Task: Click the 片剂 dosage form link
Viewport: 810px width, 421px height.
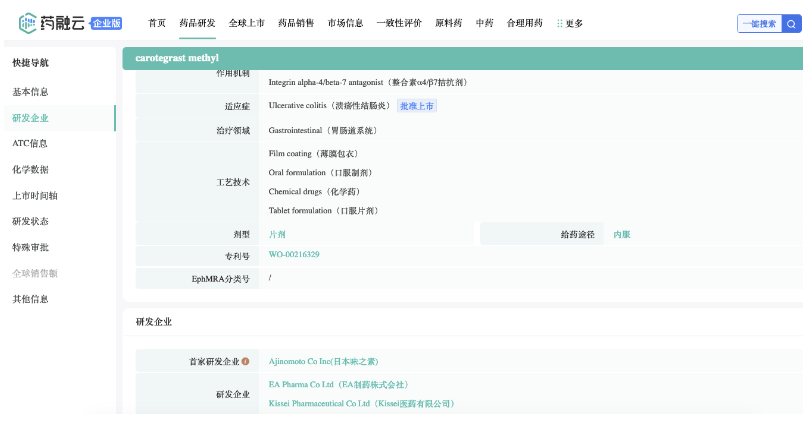Action: click(x=277, y=234)
